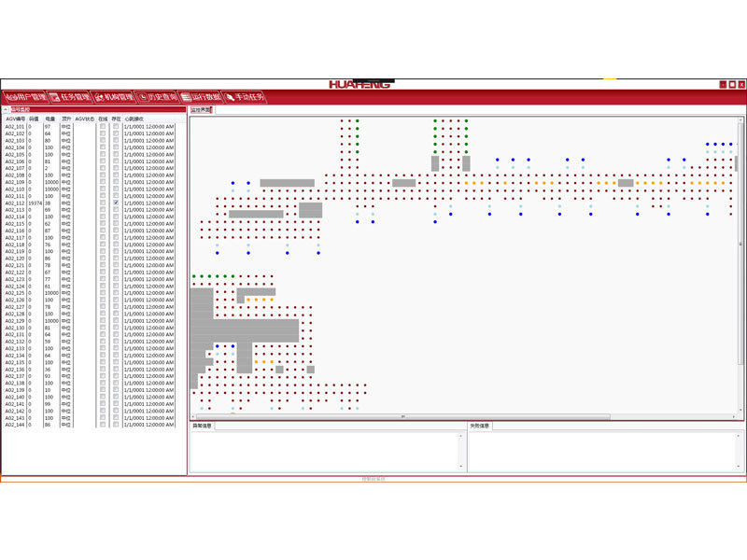747x560 pixels.
Task: Maximize the application window
Action: pos(732,84)
